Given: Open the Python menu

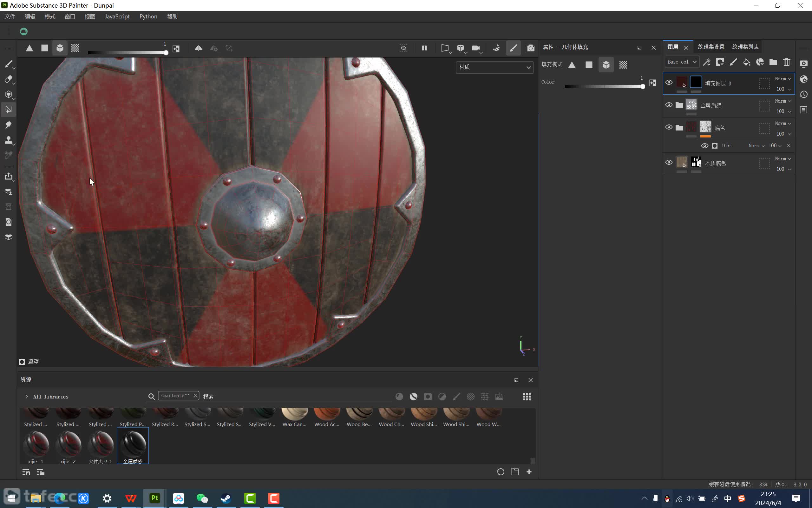Looking at the screenshot, I should (148, 17).
